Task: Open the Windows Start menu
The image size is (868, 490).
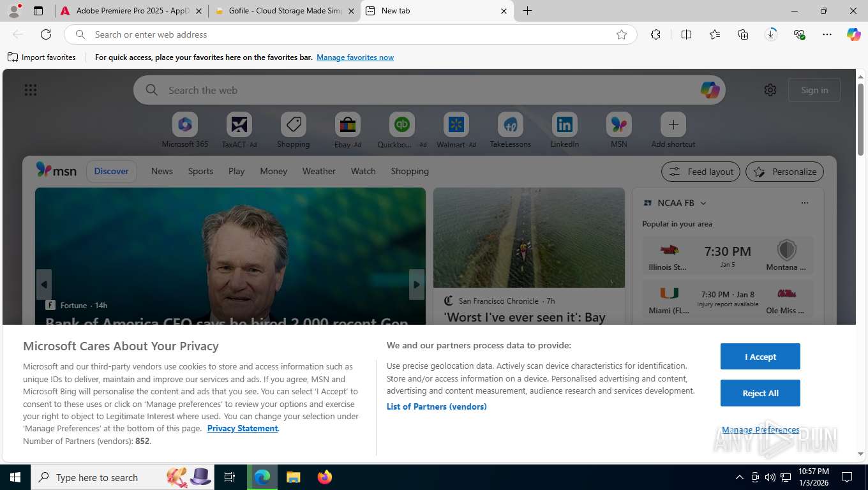Action: (x=15, y=477)
